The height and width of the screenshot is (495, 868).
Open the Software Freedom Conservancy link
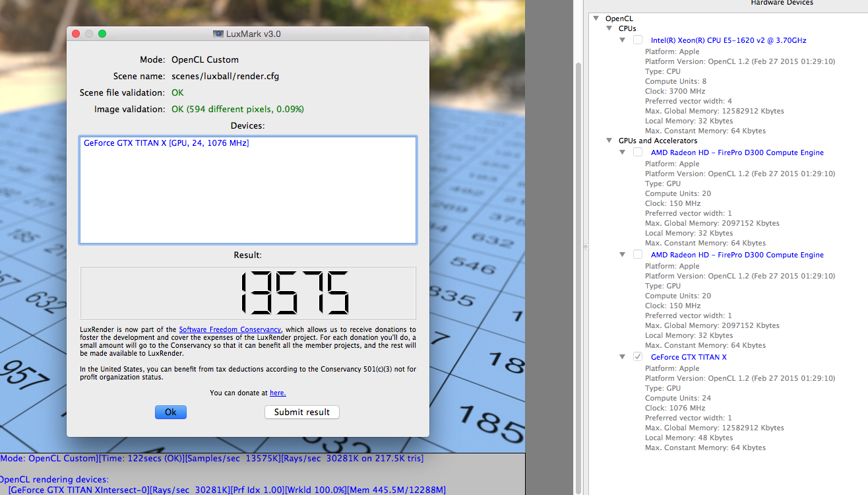[x=230, y=329]
